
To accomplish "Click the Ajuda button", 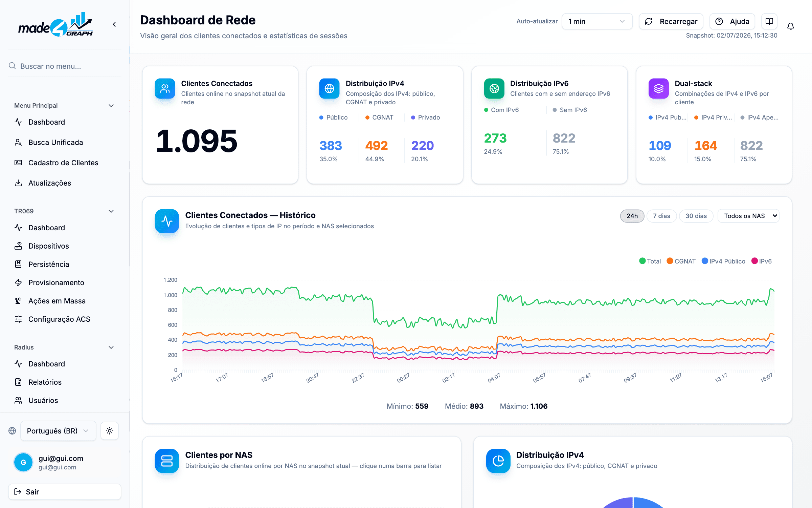I will tap(732, 21).
